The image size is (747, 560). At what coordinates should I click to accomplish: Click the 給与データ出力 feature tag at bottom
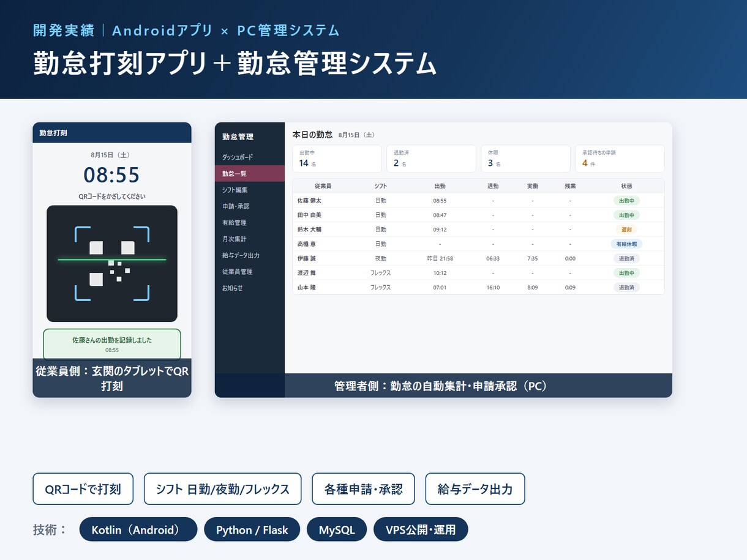[475, 489]
